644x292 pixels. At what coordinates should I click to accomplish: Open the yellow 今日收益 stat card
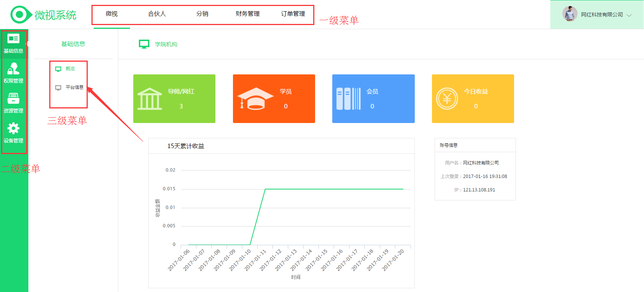pos(473,99)
